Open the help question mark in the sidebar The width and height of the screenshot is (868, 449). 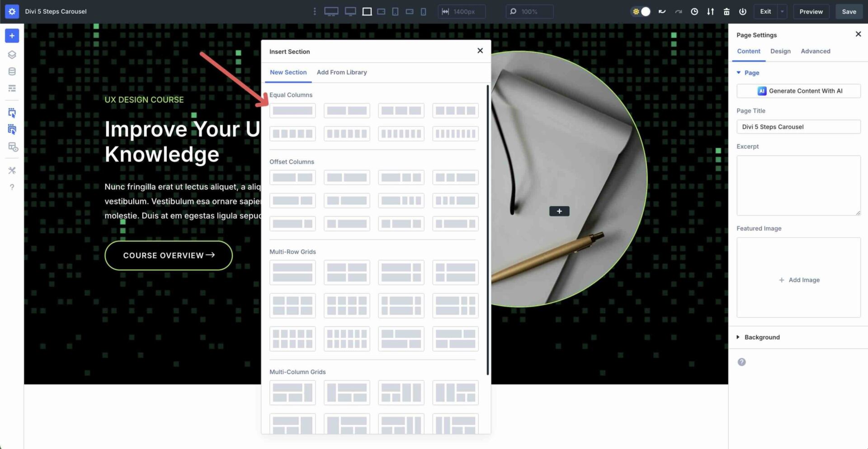click(x=12, y=187)
